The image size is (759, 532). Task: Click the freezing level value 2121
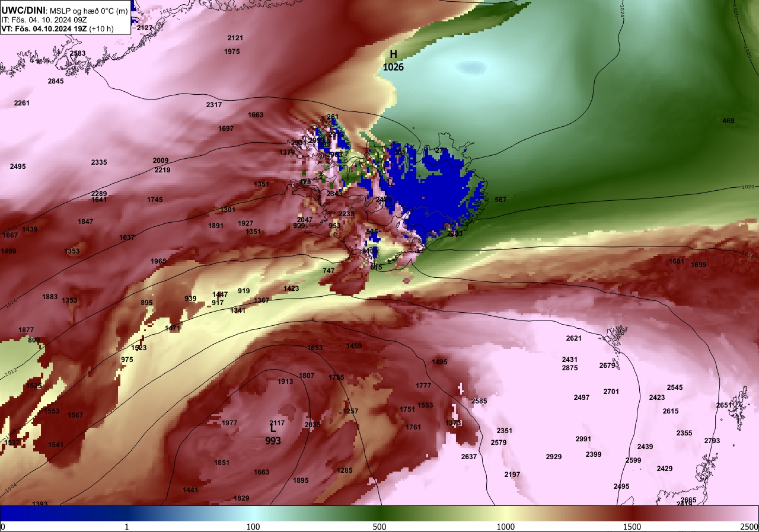[235, 38]
